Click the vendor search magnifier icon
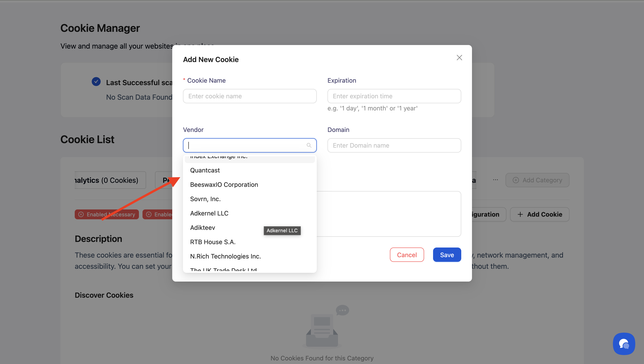Image resolution: width=644 pixels, height=364 pixels. click(x=309, y=145)
